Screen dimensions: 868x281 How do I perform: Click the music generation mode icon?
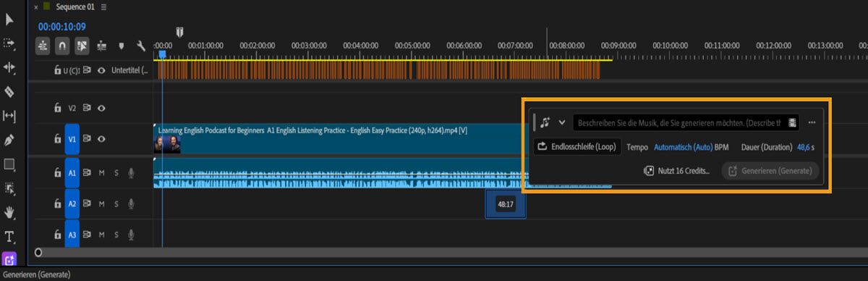[x=545, y=122]
